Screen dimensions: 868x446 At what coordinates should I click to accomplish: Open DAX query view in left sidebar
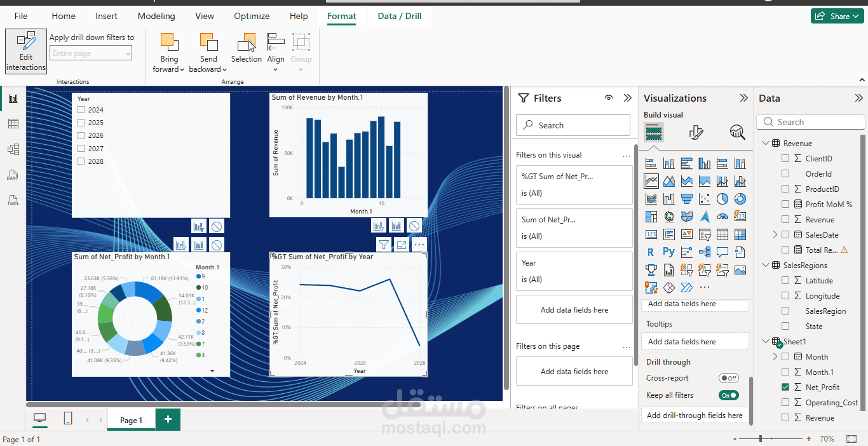(x=13, y=175)
